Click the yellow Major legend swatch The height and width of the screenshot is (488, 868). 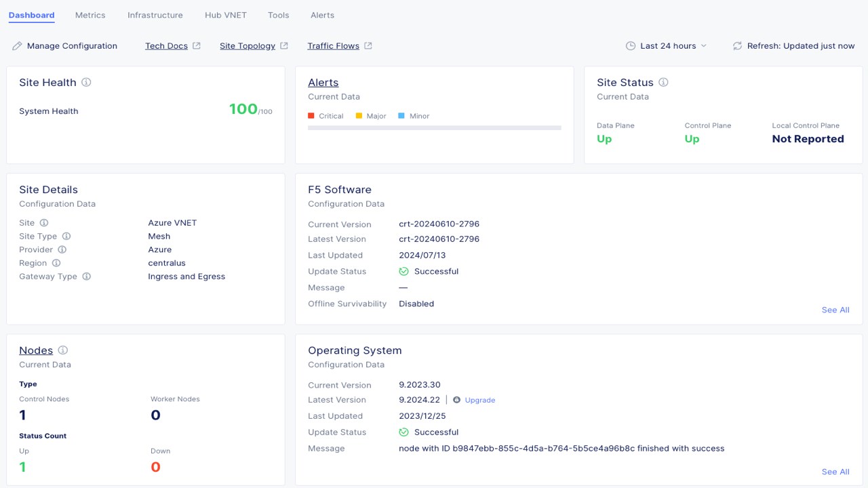coord(359,116)
